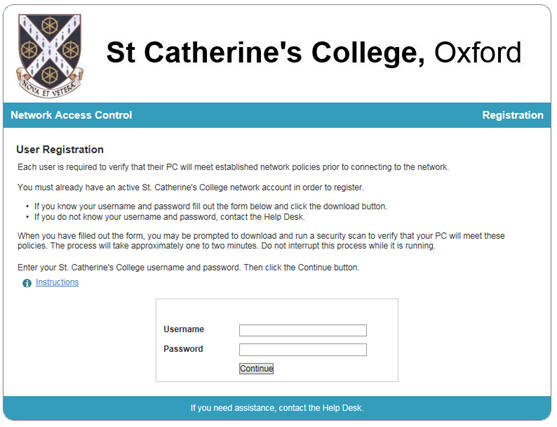Click the bullet about clicking the download button
The height and width of the screenshot is (427, 557).
point(210,206)
